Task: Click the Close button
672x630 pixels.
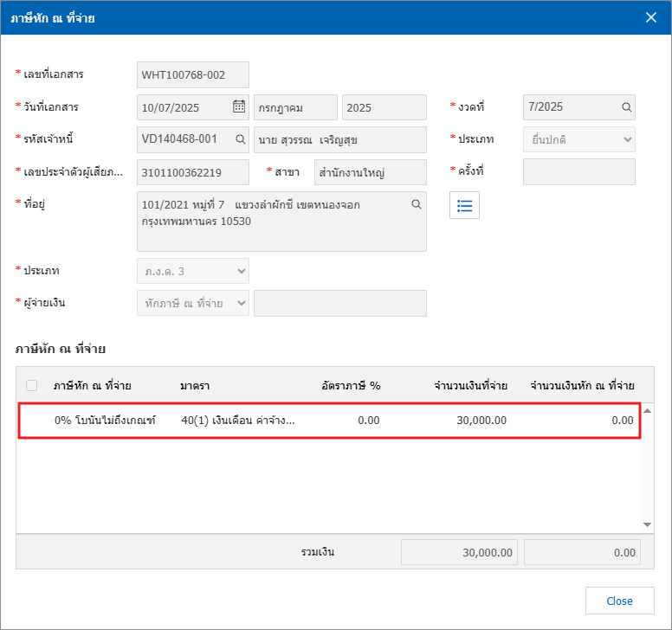Action: pos(618,601)
